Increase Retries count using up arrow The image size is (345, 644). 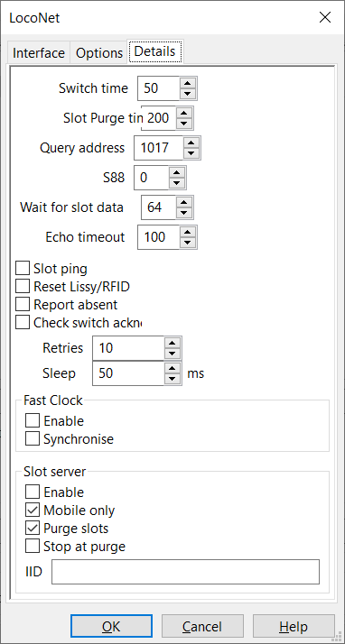[x=172, y=343]
